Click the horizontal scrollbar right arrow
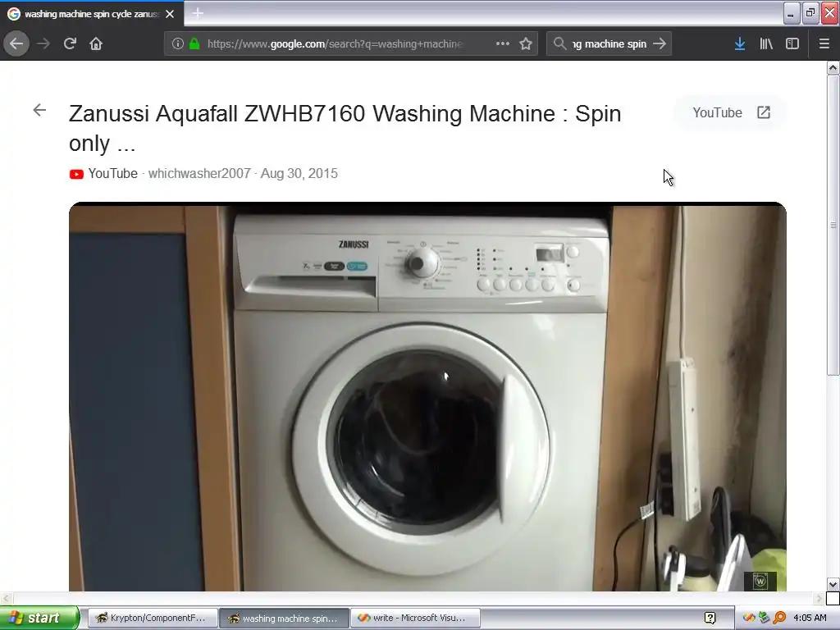840x630 pixels. pyautogui.click(x=819, y=598)
